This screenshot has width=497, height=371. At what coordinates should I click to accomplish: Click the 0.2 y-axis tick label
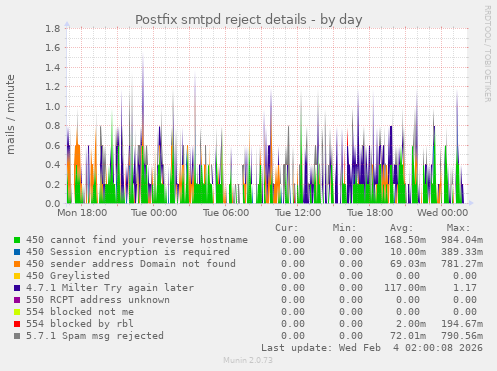(x=53, y=184)
